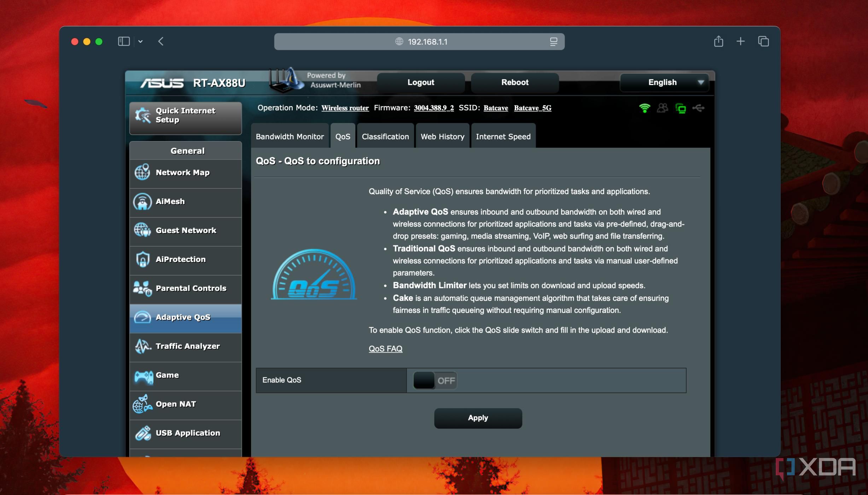Switch to the Classification tab

pyautogui.click(x=385, y=136)
